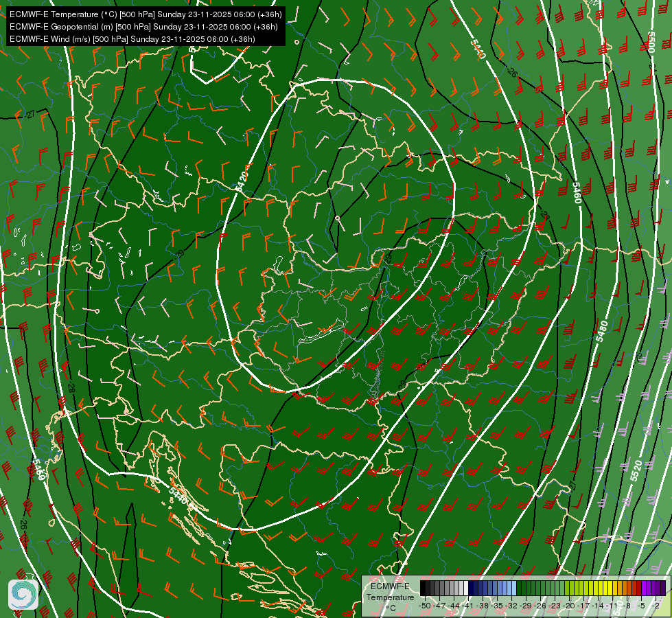Viewport: 672px width, 618px height.
Task: Select the ECMWF-E Geopotential title line
Action: coord(143,27)
